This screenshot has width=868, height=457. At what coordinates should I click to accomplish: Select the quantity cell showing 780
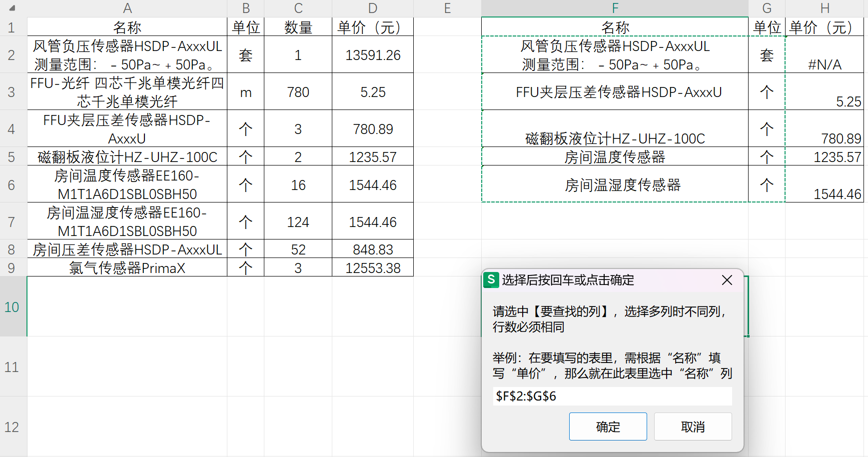coord(298,92)
